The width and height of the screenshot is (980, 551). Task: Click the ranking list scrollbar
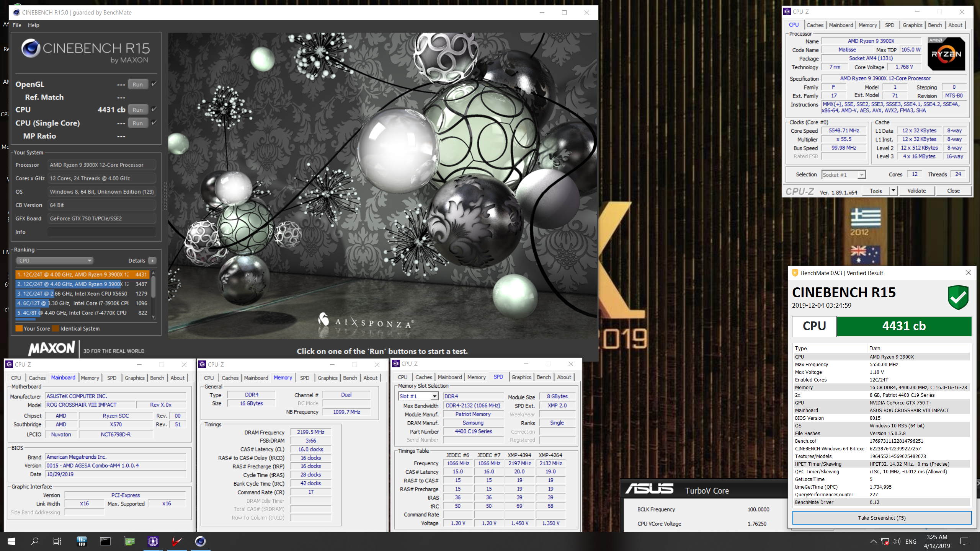[x=154, y=287]
